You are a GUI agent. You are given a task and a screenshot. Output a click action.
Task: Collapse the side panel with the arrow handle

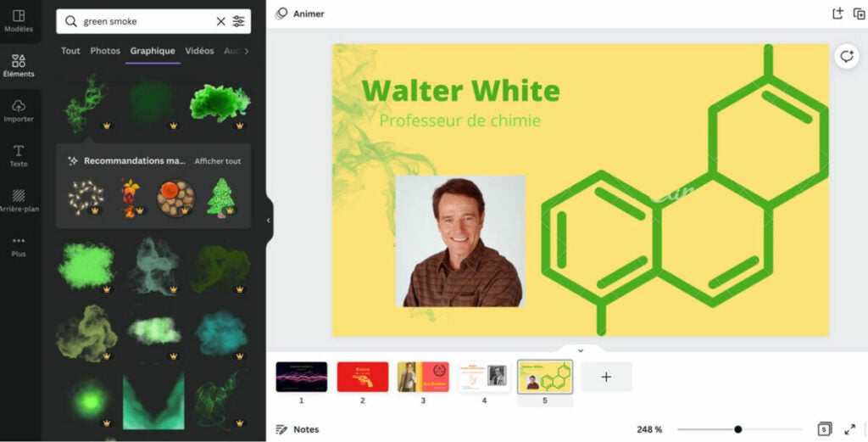pyautogui.click(x=269, y=221)
